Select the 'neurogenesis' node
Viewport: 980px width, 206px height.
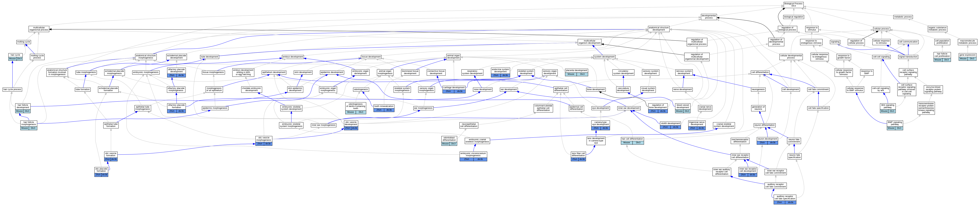click(758, 89)
